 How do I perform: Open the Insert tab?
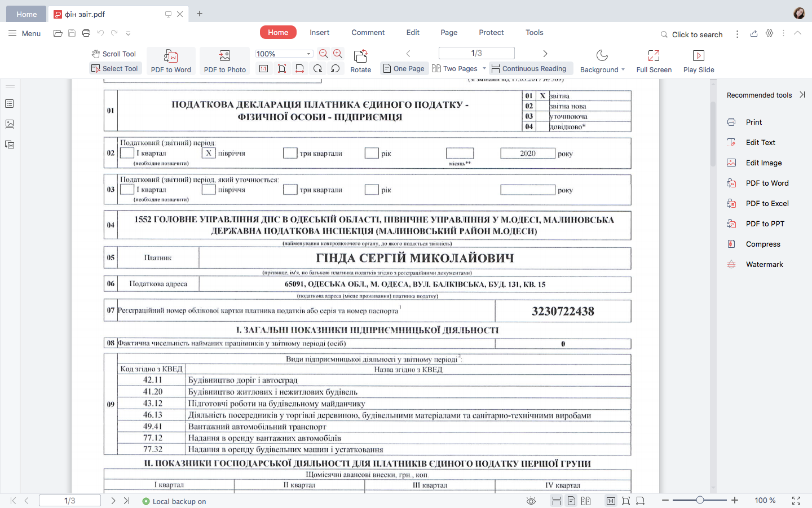click(x=319, y=32)
